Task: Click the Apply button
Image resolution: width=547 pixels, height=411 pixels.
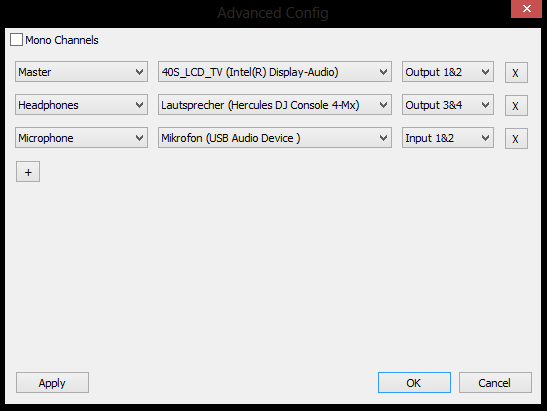Action: (x=52, y=383)
